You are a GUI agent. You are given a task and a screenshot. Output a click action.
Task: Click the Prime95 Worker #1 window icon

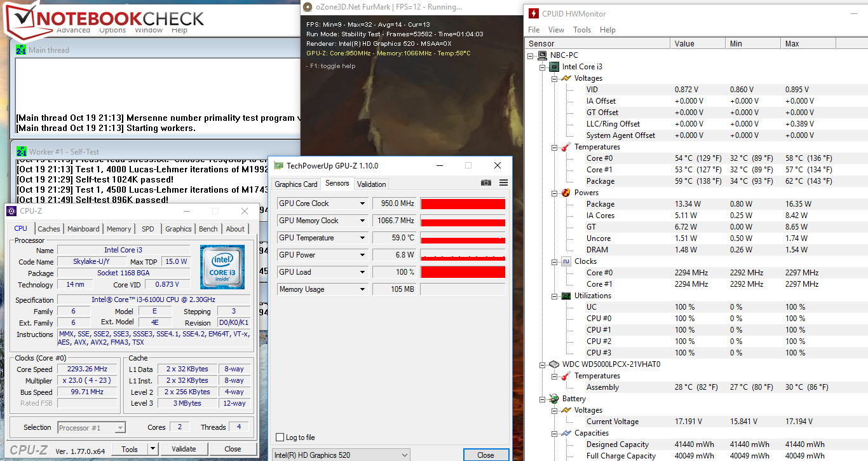pos(21,151)
